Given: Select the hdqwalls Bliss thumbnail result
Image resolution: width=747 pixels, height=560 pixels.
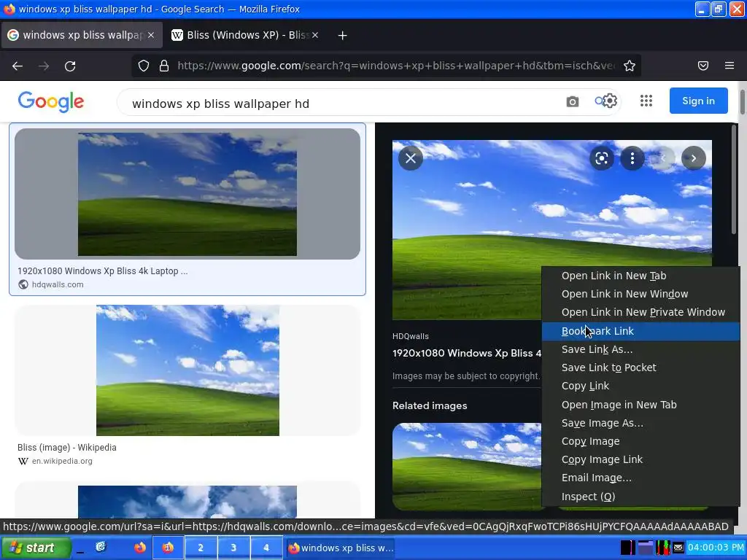Looking at the screenshot, I should tap(187, 194).
